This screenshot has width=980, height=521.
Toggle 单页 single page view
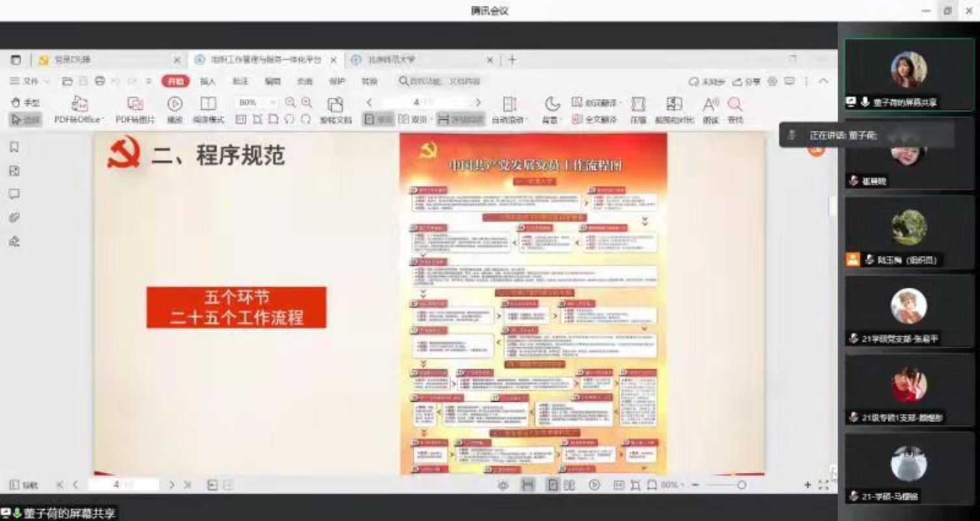[378, 120]
